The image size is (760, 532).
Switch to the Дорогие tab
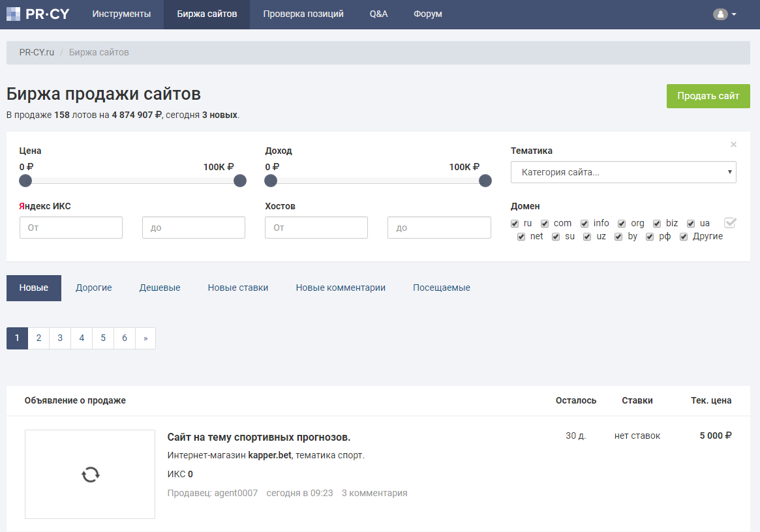93,288
